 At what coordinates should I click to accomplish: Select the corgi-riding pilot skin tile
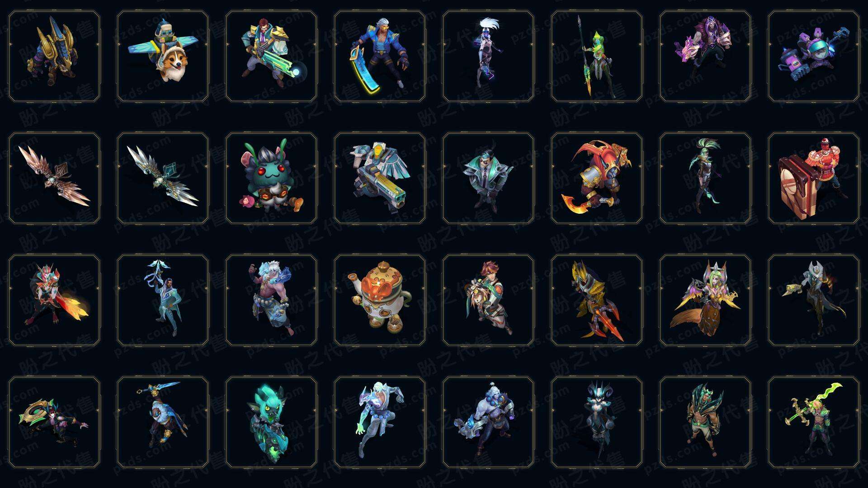pos(163,56)
